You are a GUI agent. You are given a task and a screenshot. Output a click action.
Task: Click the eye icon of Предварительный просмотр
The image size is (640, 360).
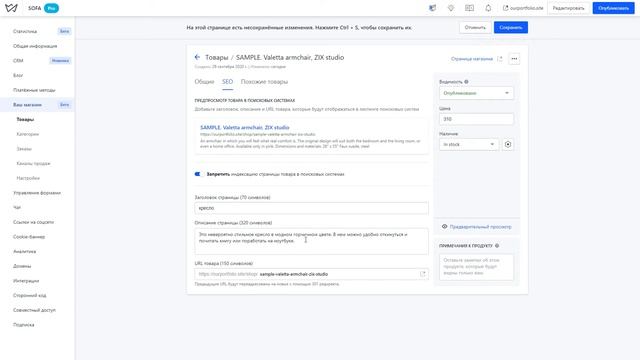point(444,227)
